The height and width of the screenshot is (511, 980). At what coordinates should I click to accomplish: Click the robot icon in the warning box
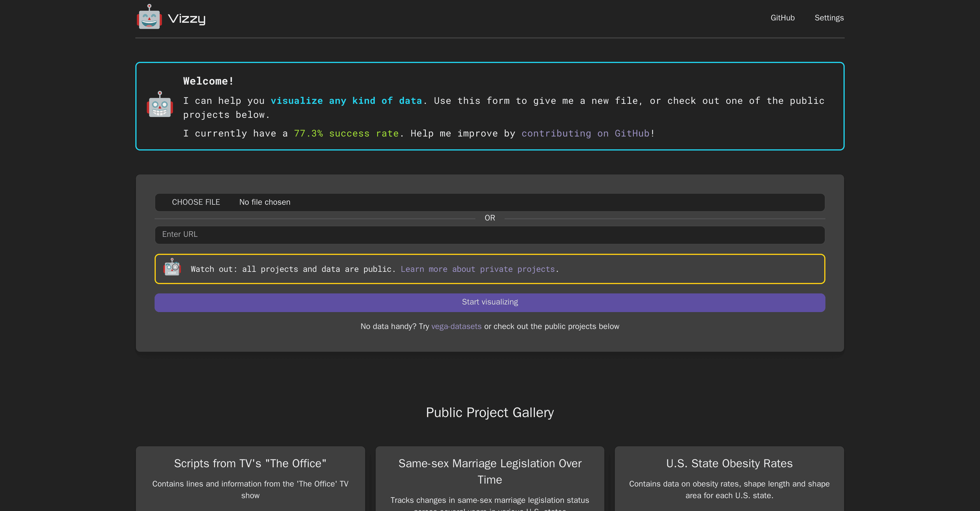point(172,268)
